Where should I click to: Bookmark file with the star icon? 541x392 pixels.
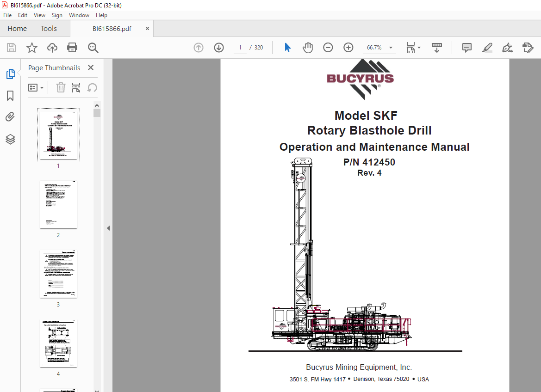point(32,48)
